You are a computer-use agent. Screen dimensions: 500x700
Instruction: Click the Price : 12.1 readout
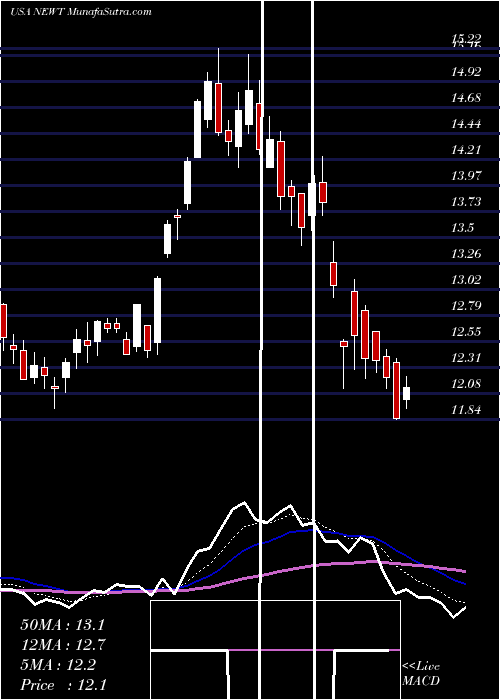tap(63, 685)
